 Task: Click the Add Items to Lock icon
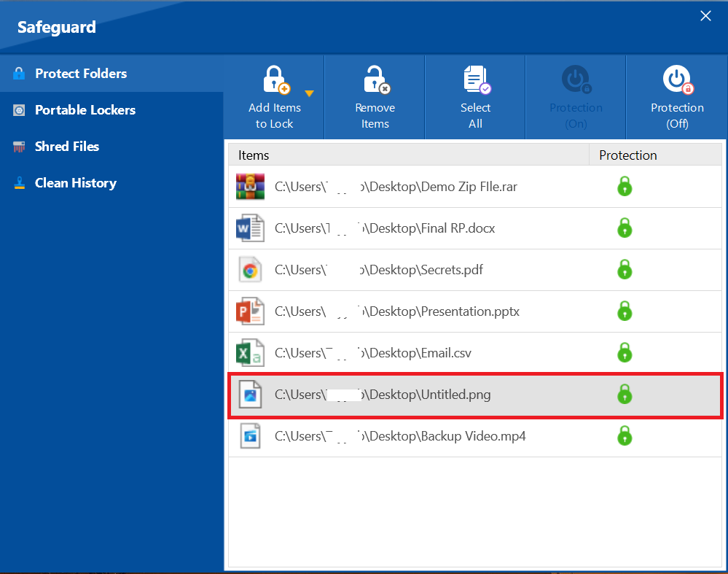(x=275, y=80)
